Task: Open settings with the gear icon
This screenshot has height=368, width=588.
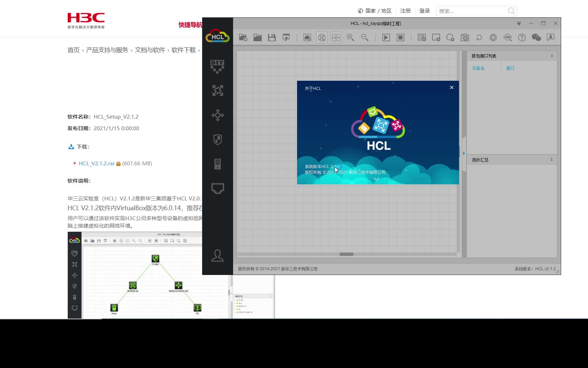Action: (493, 37)
